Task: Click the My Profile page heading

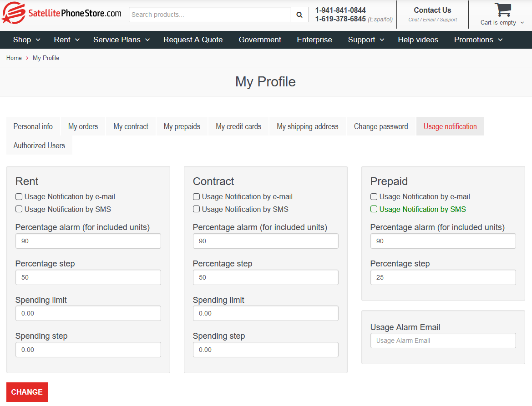Action: coord(266,82)
